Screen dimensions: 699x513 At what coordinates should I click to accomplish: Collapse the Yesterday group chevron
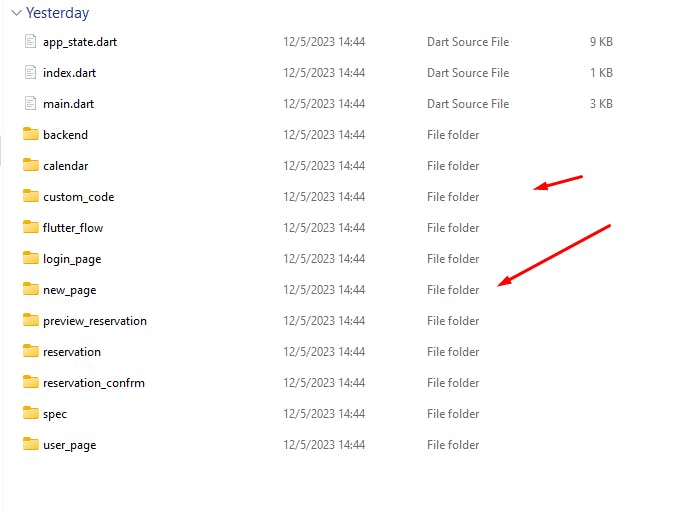point(15,13)
